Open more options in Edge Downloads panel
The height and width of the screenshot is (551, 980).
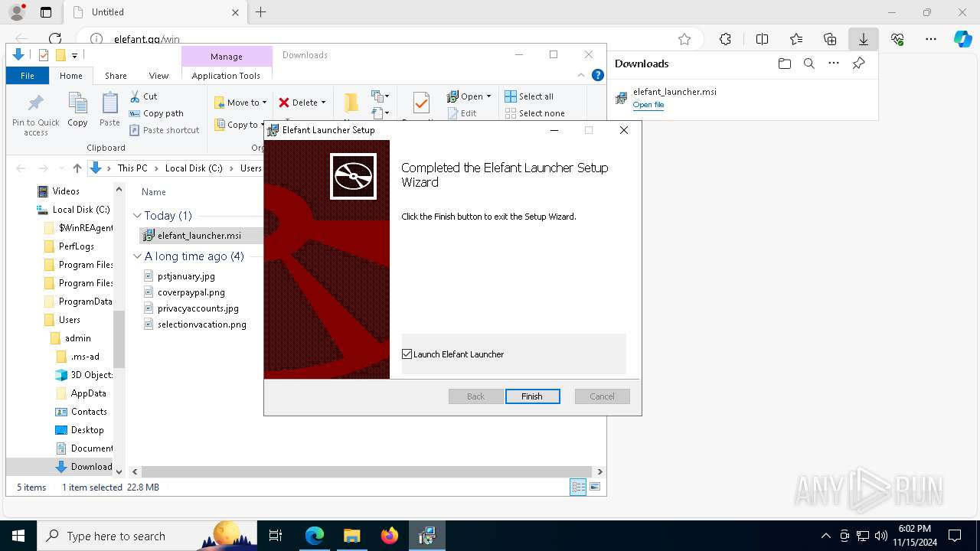pos(834,64)
